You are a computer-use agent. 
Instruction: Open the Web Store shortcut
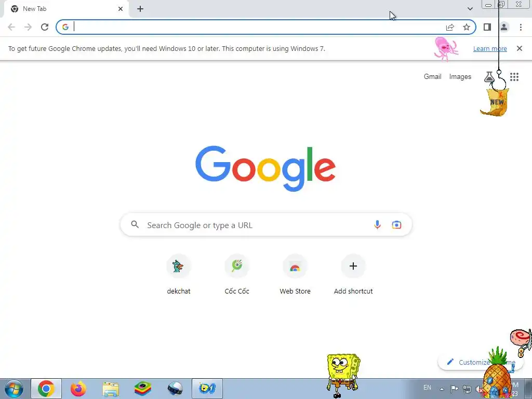[x=295, y=274]
